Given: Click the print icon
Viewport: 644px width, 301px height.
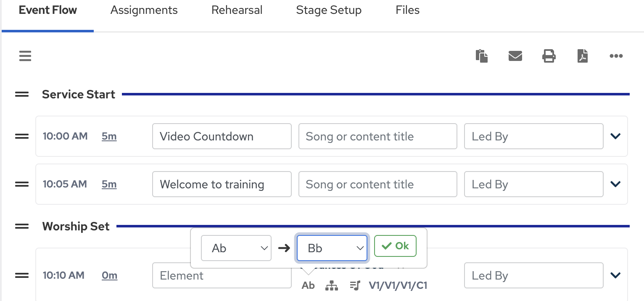Looking at the screenshot, I should click(549, 56).
